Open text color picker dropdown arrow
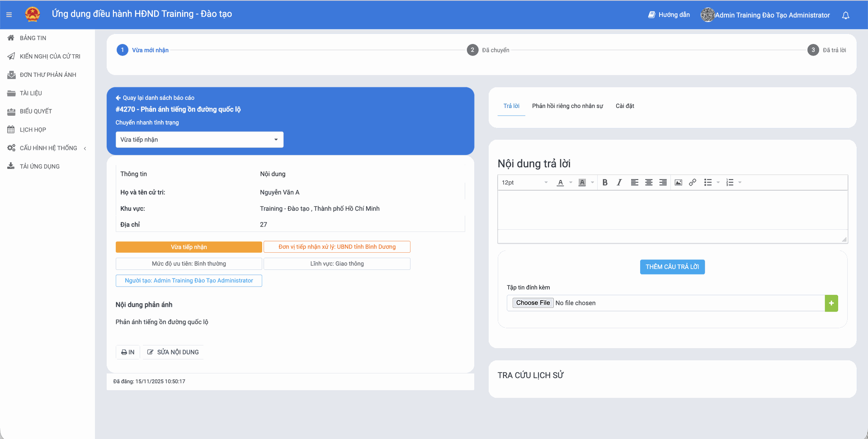868x439 pixels. click(x=571, y=183)
